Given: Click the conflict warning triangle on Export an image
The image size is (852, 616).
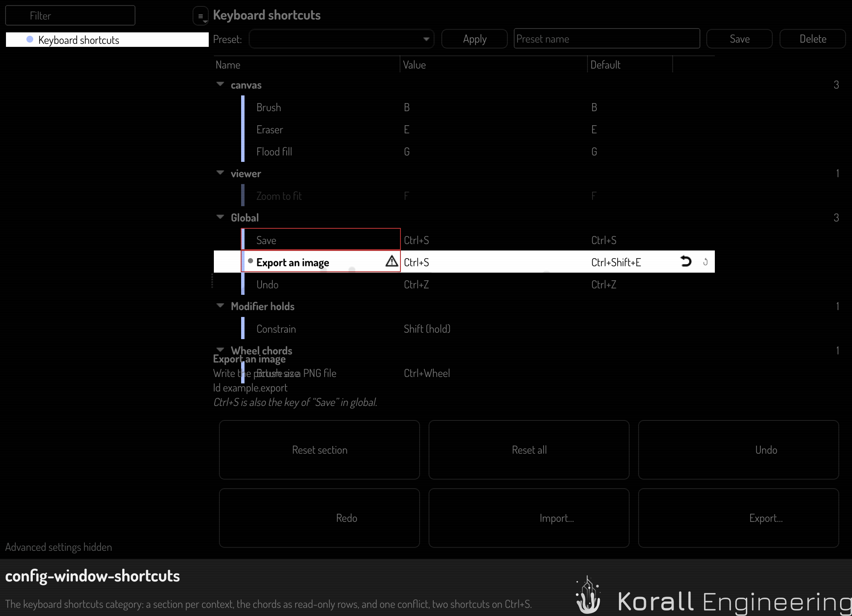Looking at the screenshot, I should click(391, 261).
